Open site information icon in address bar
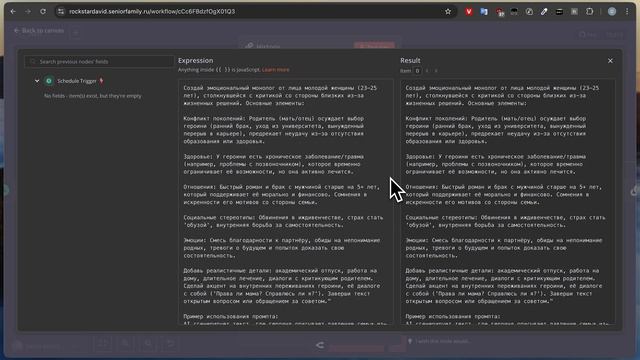The image size is (640, 360). click(x=61, y=11)
